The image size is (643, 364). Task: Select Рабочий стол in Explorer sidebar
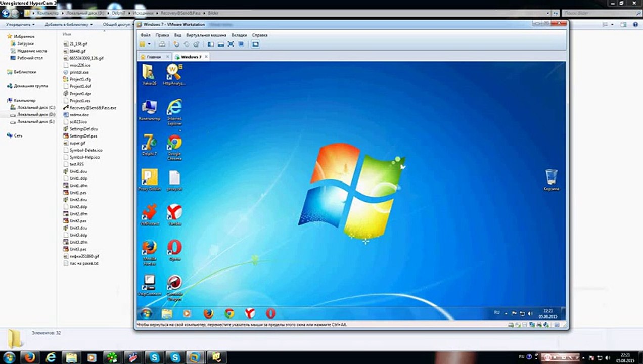click(x=29, y=58)
